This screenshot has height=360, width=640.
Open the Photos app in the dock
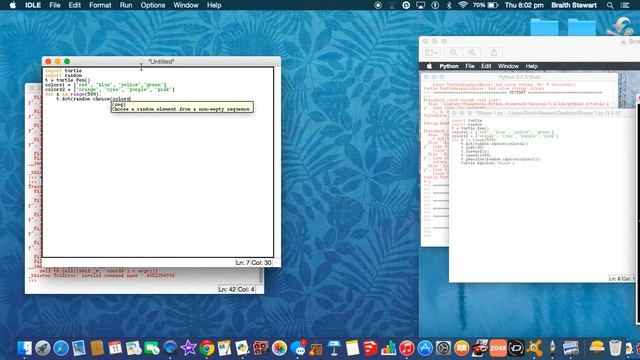point(279,348)
